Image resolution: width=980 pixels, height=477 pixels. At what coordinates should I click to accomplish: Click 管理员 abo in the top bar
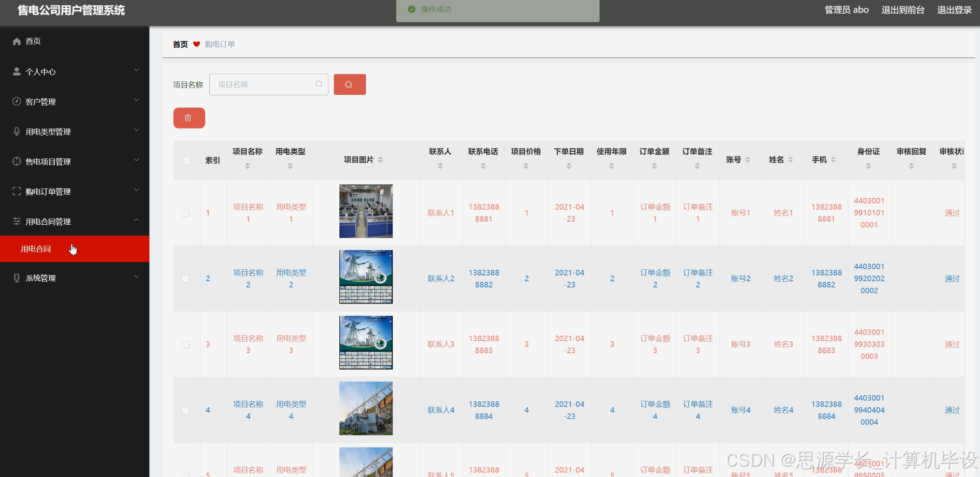846,10
